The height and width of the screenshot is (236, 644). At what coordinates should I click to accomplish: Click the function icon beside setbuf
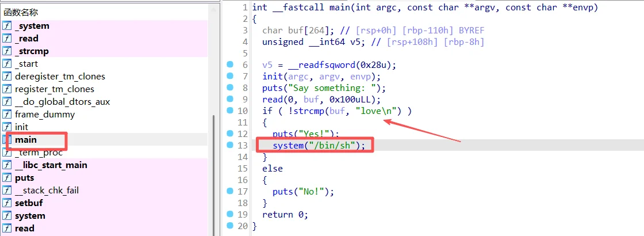tap(7, 203)
